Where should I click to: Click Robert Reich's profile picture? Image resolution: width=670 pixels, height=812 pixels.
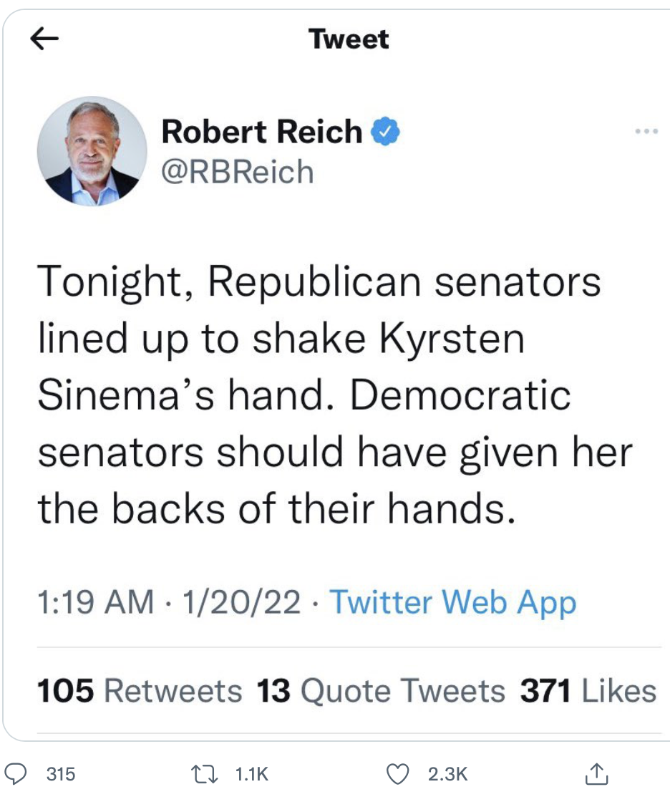tap(92, 151)
